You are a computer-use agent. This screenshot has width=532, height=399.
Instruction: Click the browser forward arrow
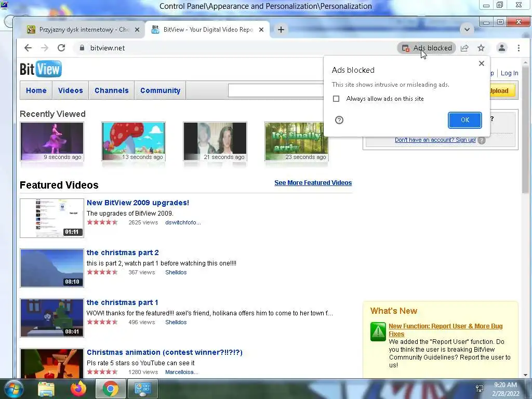pos(45,48)
